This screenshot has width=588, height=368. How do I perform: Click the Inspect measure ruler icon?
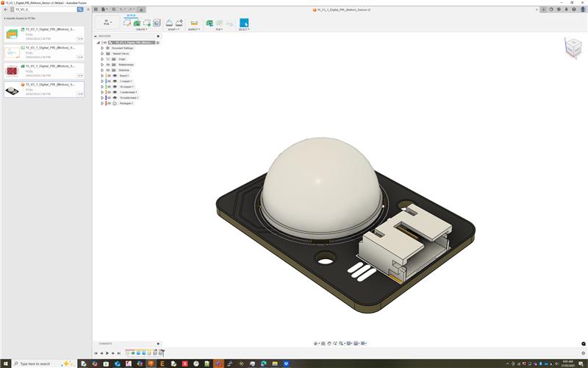194,23
